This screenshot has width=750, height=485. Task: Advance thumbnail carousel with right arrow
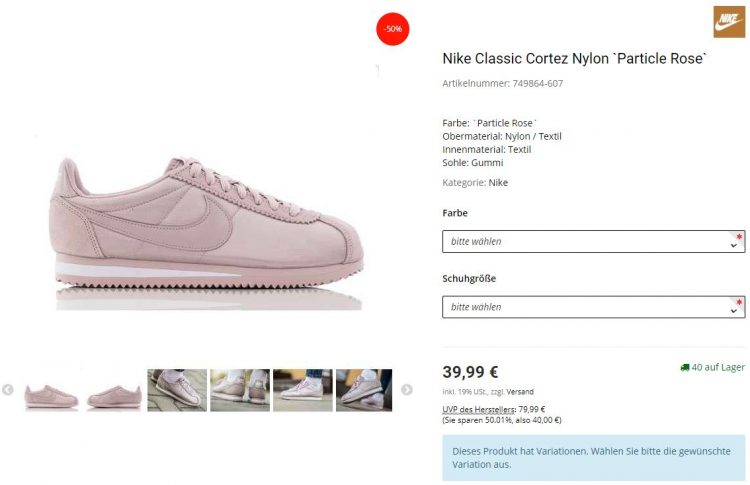coord(407,390)
